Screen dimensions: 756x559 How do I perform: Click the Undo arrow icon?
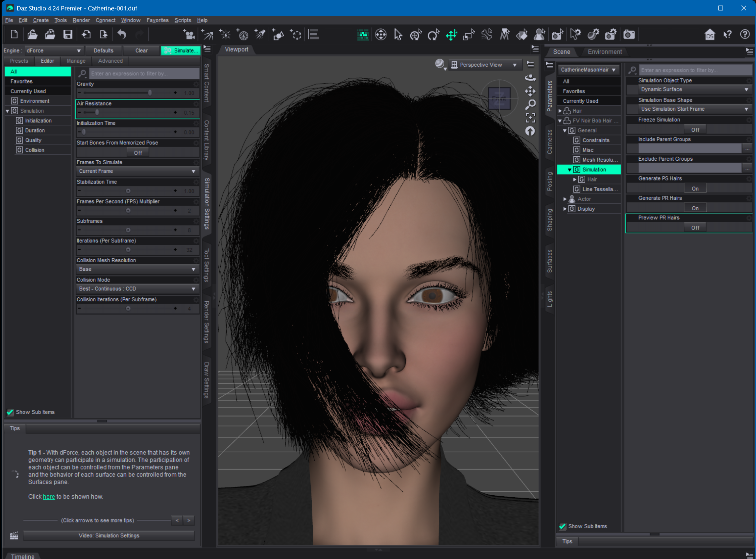(122, 35)
